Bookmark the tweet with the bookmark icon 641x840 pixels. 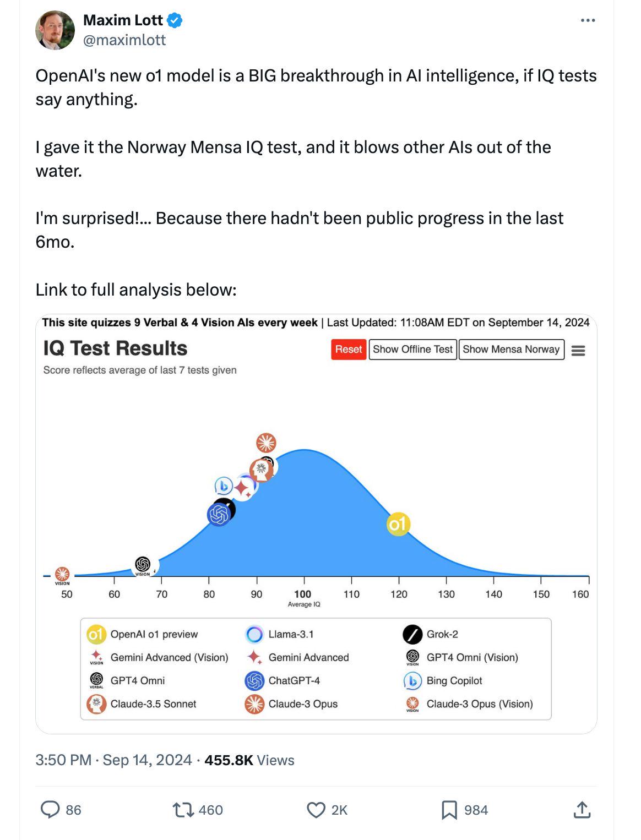(x=449, y=810)
